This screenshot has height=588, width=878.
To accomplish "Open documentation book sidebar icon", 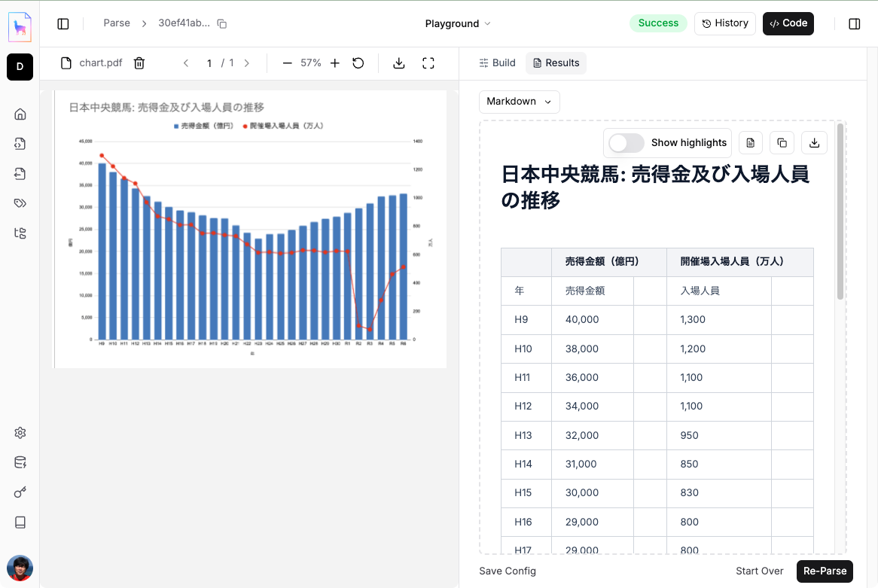I will [20, 522].
